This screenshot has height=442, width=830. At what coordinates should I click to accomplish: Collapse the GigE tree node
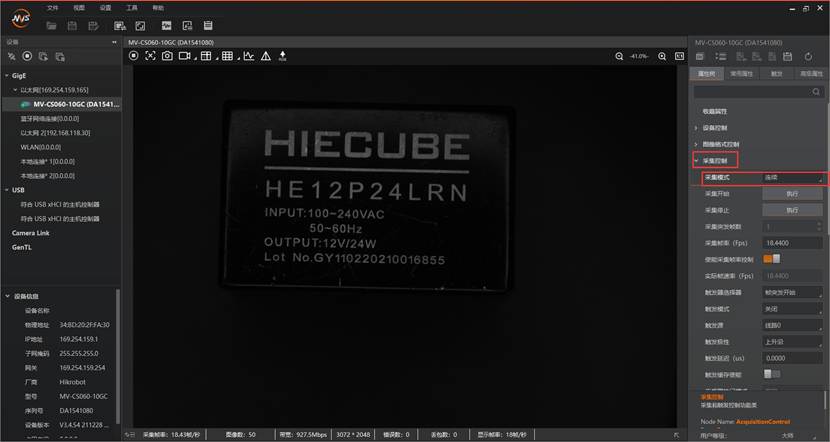coord(7,76)
